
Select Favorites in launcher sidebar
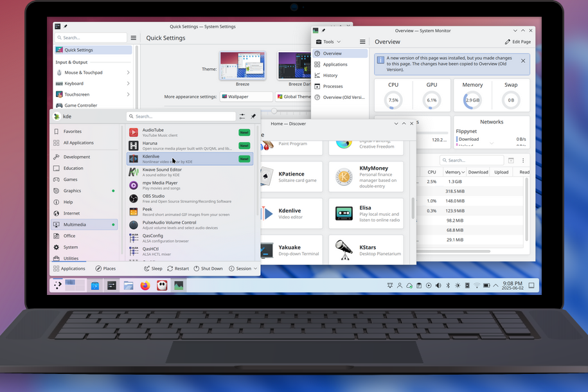click(84, 131)
